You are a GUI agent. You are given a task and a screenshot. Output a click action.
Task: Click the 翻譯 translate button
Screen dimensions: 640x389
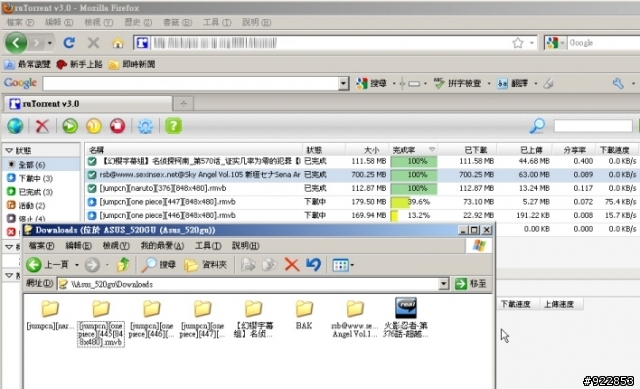(512, 84)
